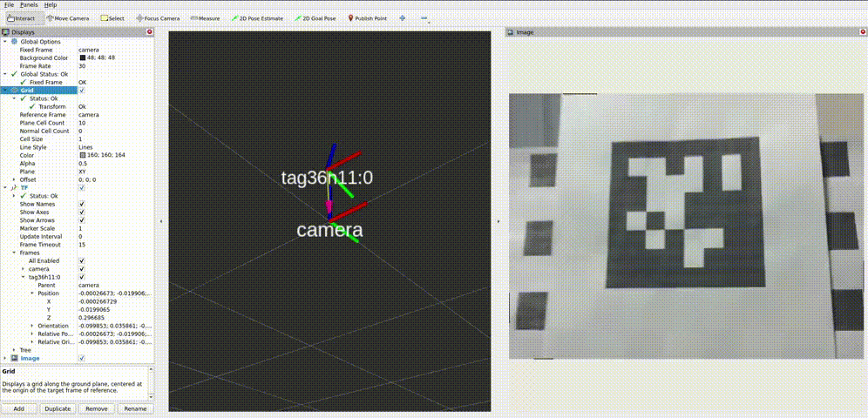Click the Global Status green checkmark icon
Screen dimensions: 868x418
[x=15, y=74]
